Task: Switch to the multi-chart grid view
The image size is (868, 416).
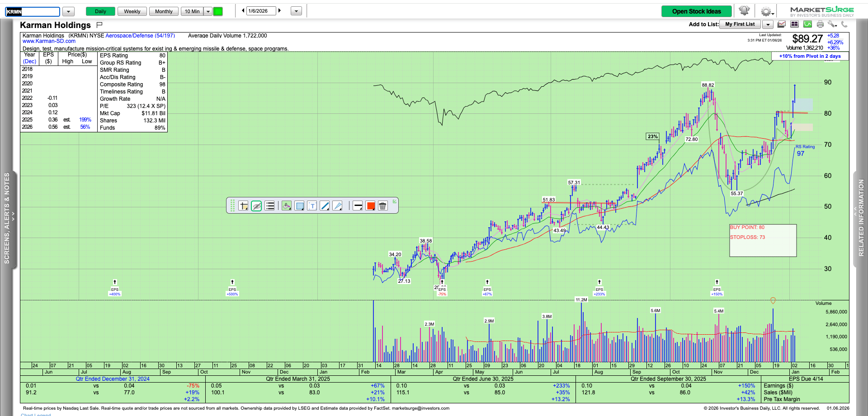Action: click(x=794, y=24)
